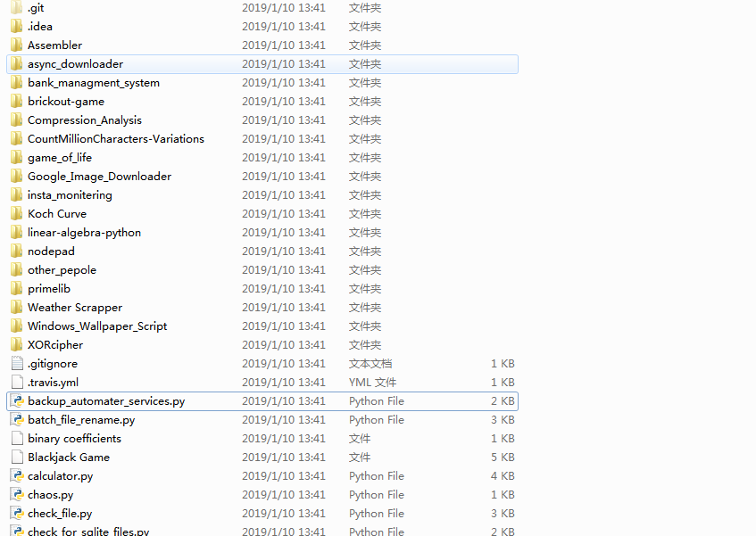Select the Blackjack Game file name
756x536 pixels.
coord(69,458)
